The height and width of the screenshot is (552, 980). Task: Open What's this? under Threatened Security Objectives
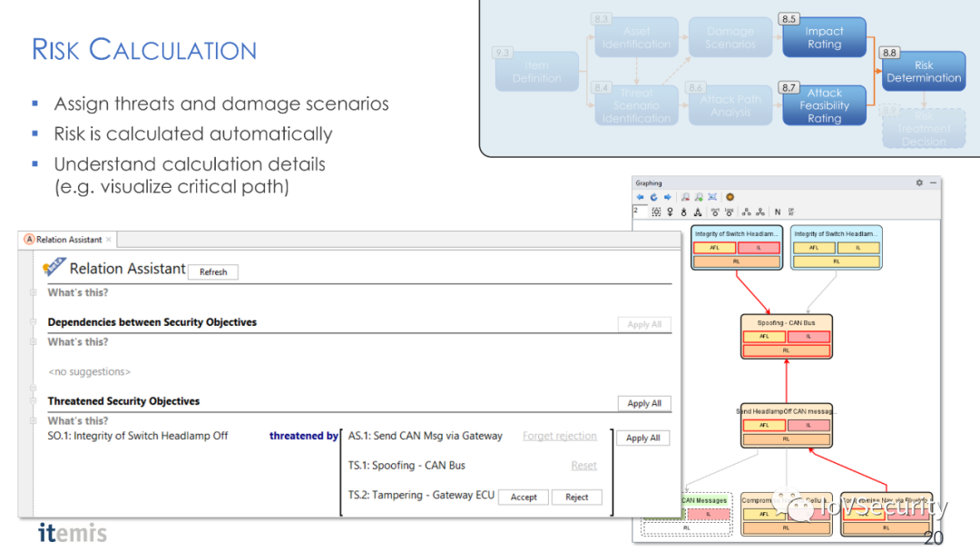click(x=77, y=420)
